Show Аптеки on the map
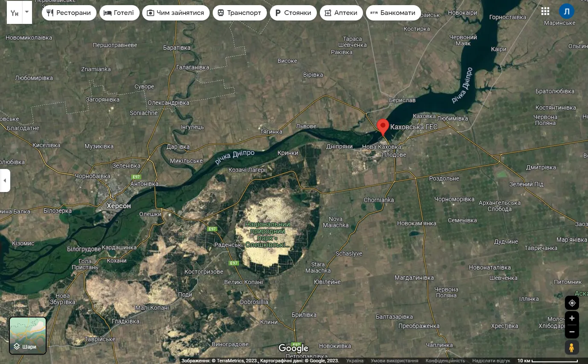 (341, 13)
